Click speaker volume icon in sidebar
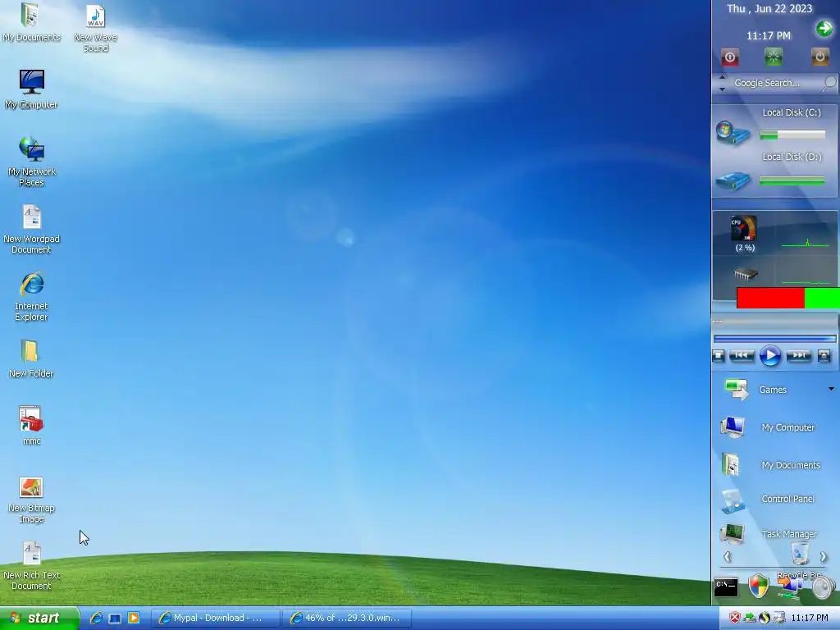The image size is (840, 630). [x=824, y=587]
